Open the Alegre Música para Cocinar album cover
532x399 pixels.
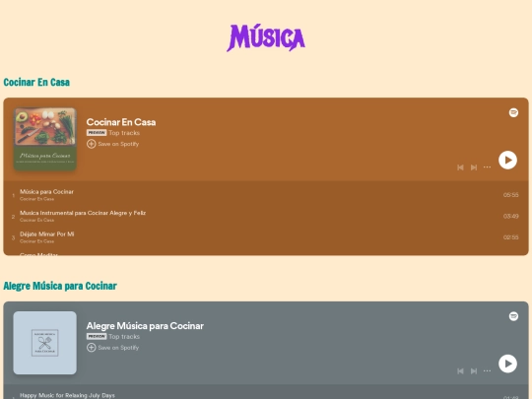click(x=44, y=343)
